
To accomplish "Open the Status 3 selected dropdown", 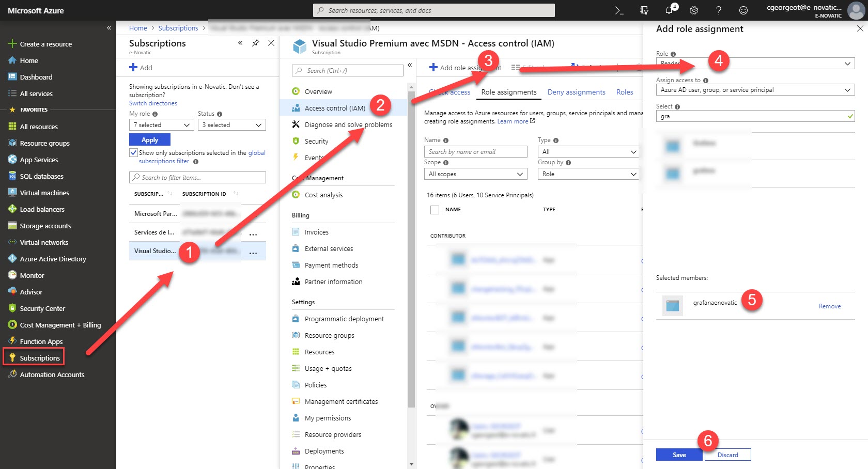I will click(x=232, y=125).
